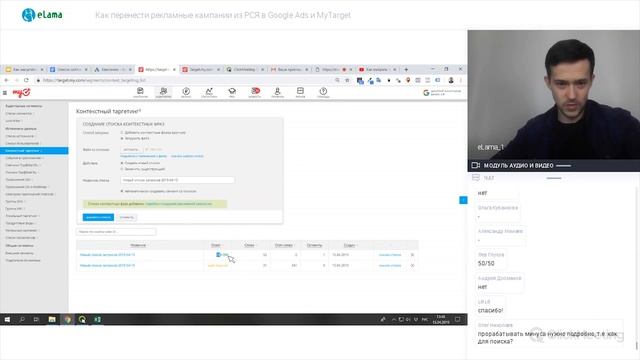
Task: Select the create new list radio option
Action: [122, 163]
